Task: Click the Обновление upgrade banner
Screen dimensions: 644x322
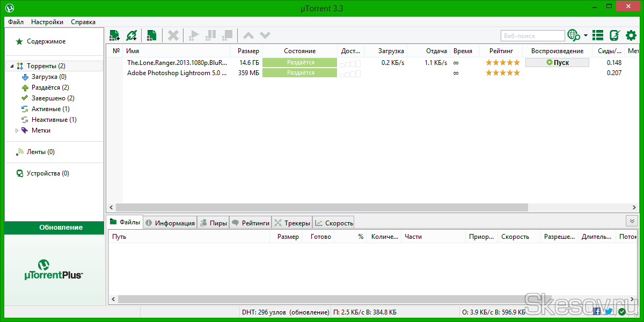Action: [55, 228]
